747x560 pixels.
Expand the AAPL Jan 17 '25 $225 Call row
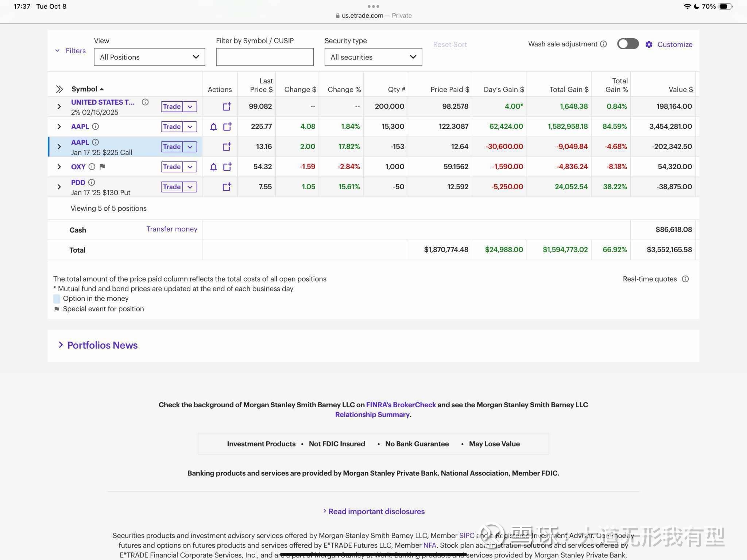tap(59, 147)
